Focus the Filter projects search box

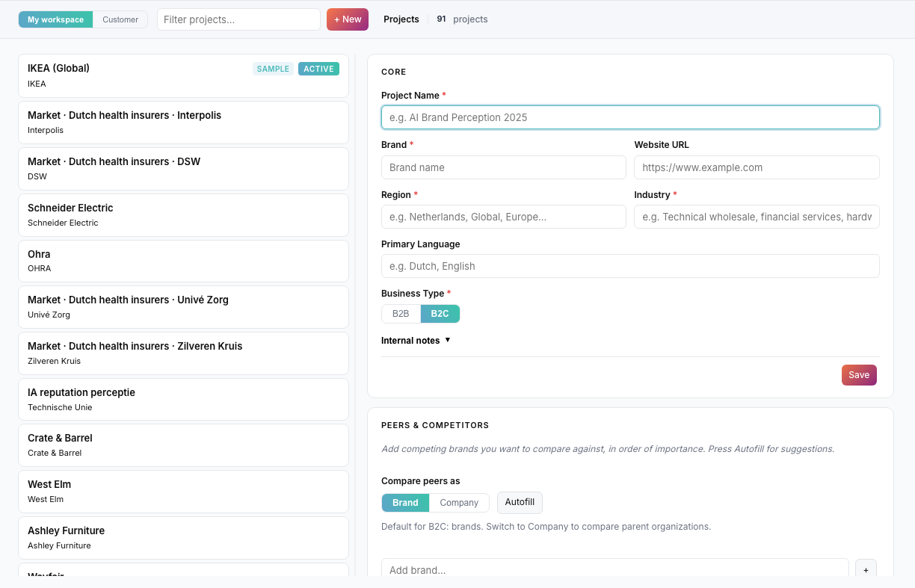click(238, 19)
